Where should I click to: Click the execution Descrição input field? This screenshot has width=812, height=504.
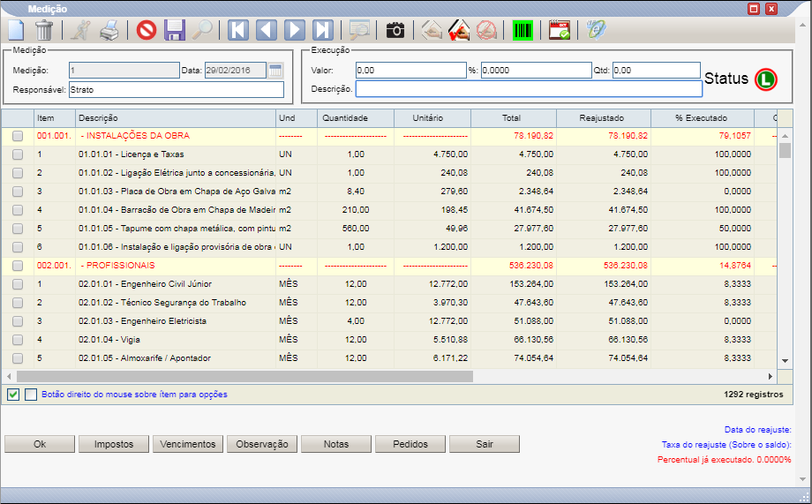click(x=529, y=89)
